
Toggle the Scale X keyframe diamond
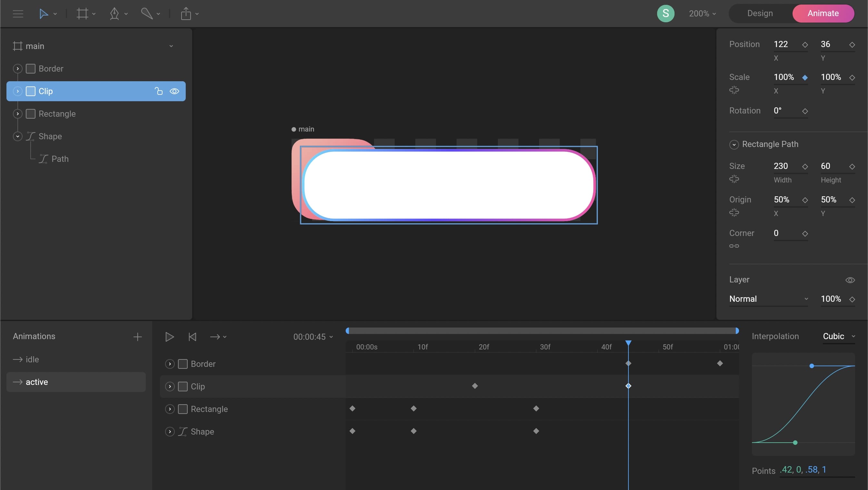(x=805, y=77)
